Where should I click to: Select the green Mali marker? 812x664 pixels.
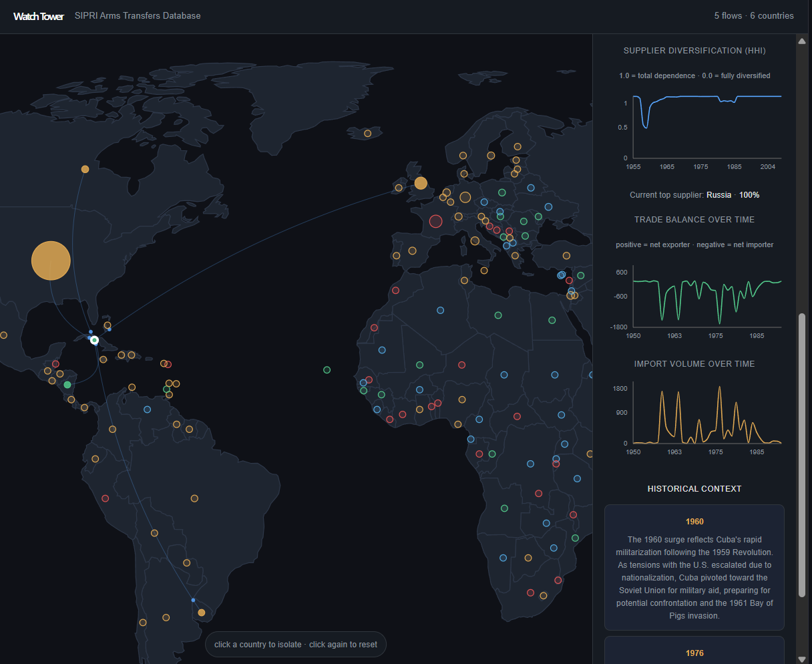click(419, 365)
